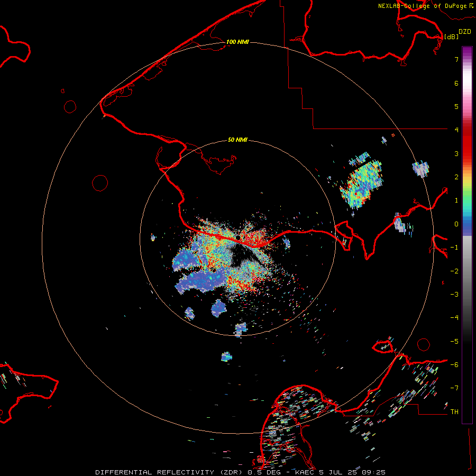Image resolution: width=476 pixels, height=476 pixels.
Task: Select the "7" tick label on the scale
Action: pos(456,59)
